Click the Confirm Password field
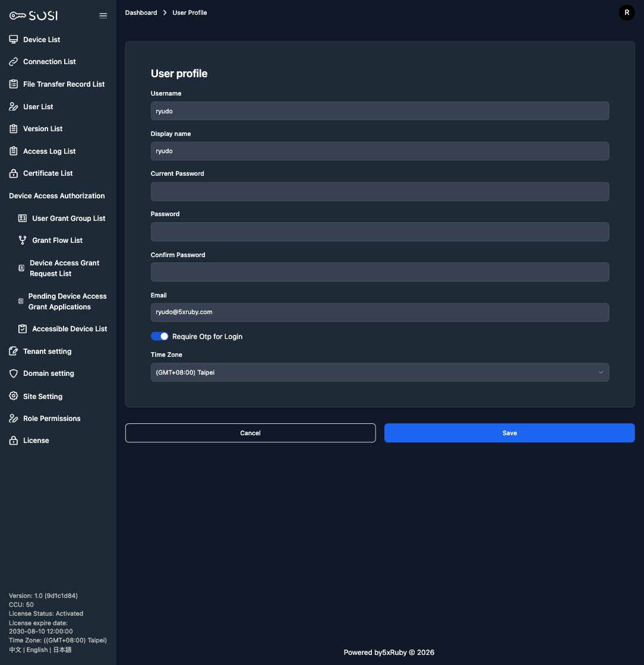Viewport: 644px width, 665px height. [x=380, y=272]
